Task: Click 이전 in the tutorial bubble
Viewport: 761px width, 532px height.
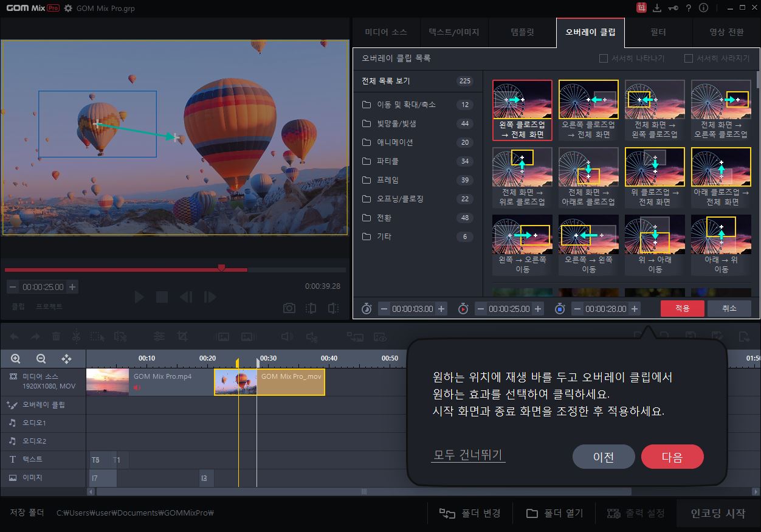Action: (x=604, y=457)
